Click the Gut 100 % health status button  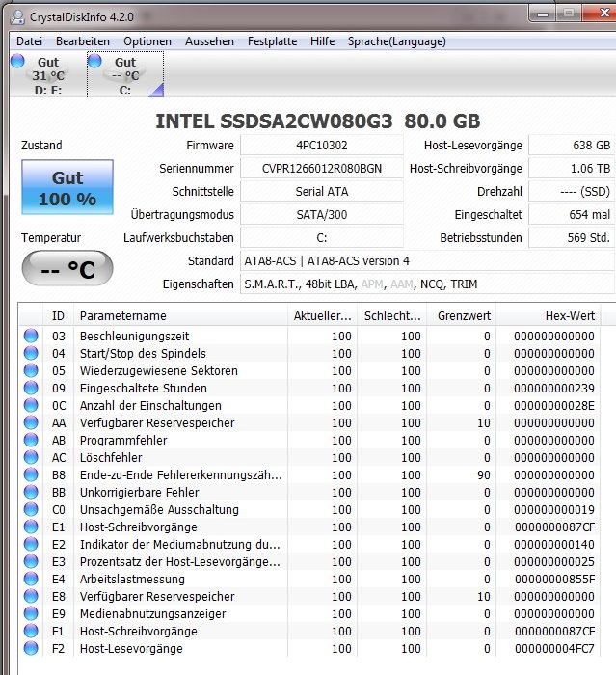67,187
